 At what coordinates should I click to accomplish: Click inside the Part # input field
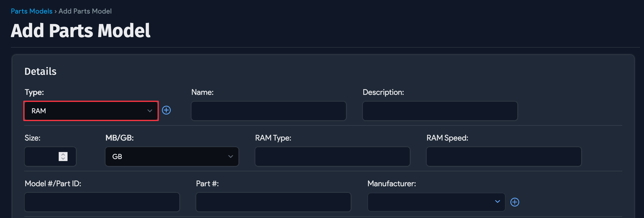click(273, 202)
